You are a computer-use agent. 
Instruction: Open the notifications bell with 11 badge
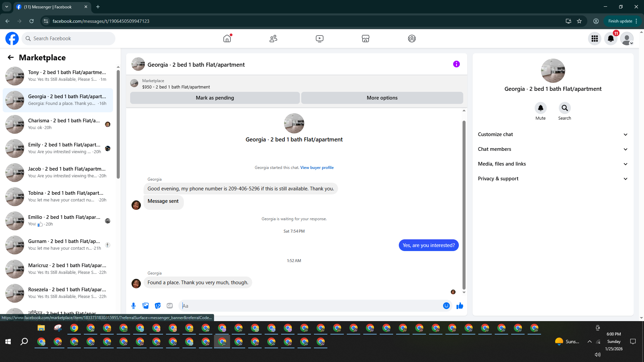611,39
